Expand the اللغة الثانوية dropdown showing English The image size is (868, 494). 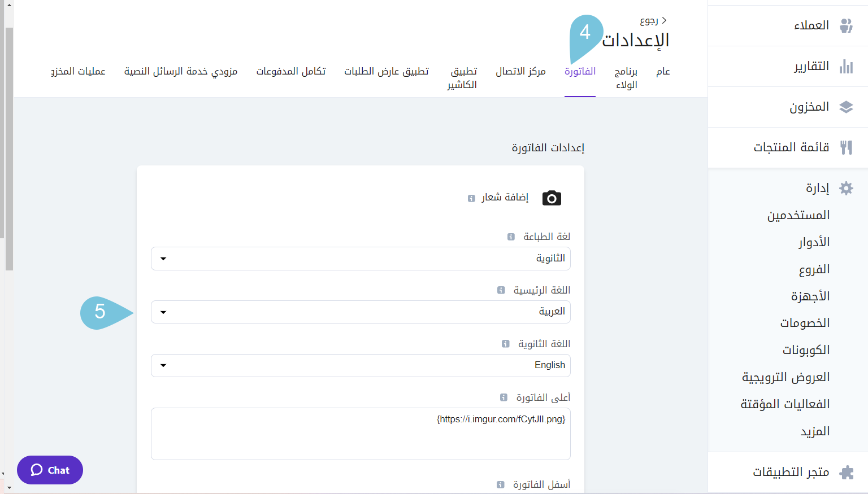coord(361,365)
